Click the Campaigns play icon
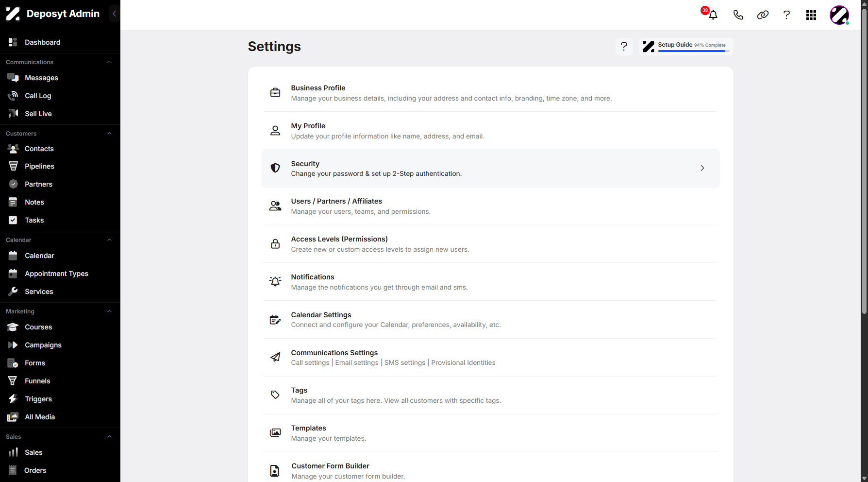This screenshot has height=482, width=868. point(13,345)
